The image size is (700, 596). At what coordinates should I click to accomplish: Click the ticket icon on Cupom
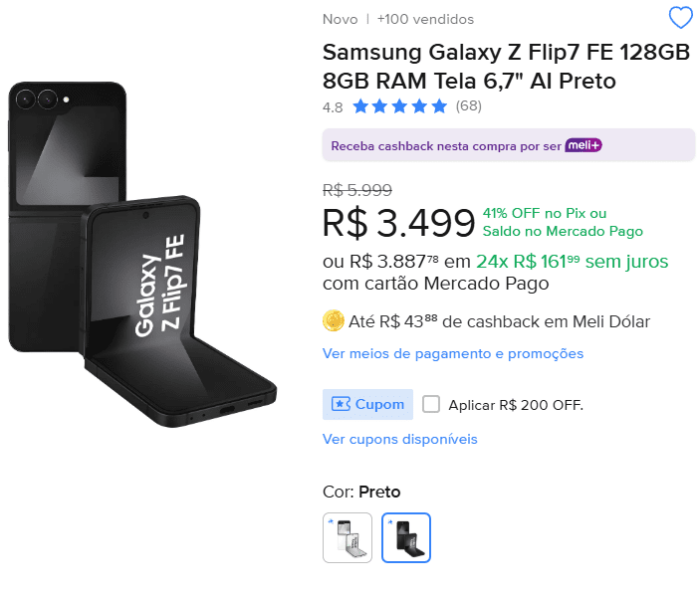[x=341, y=404]
